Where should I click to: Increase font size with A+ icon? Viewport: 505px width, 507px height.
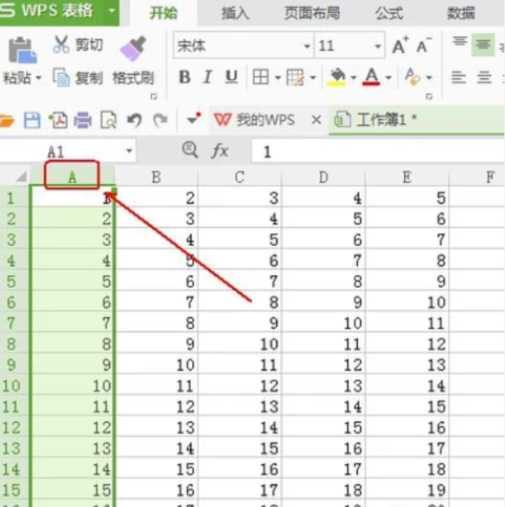click(400, 45)
